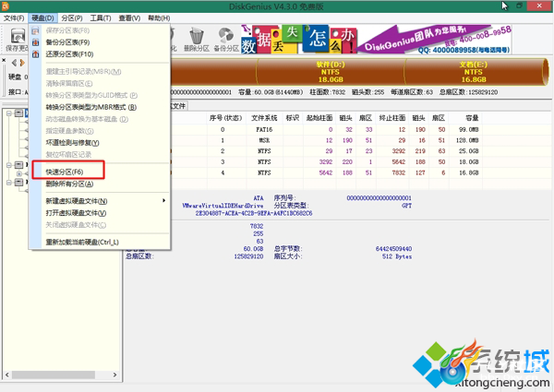Switch to the 浏览文件 tab

[x=178, y=106]
